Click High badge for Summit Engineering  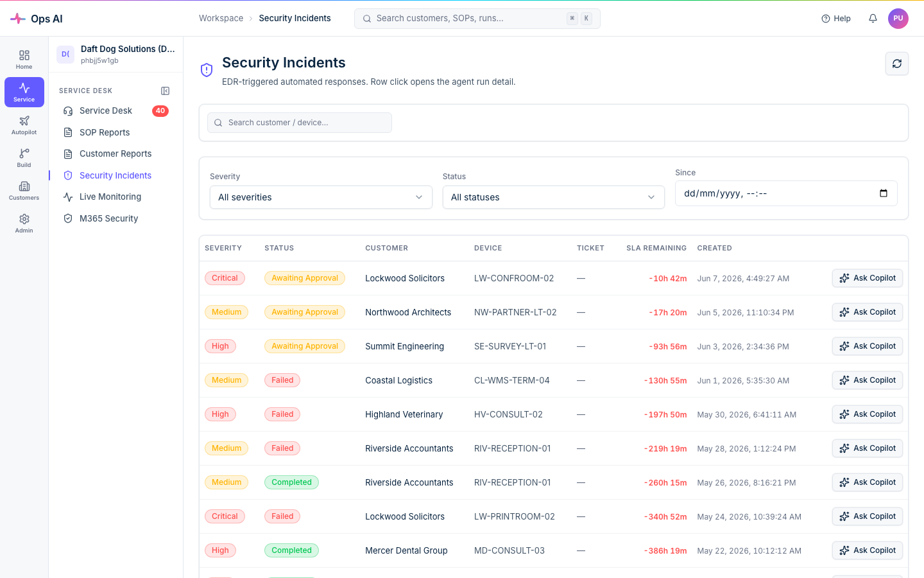coord(220,346)
